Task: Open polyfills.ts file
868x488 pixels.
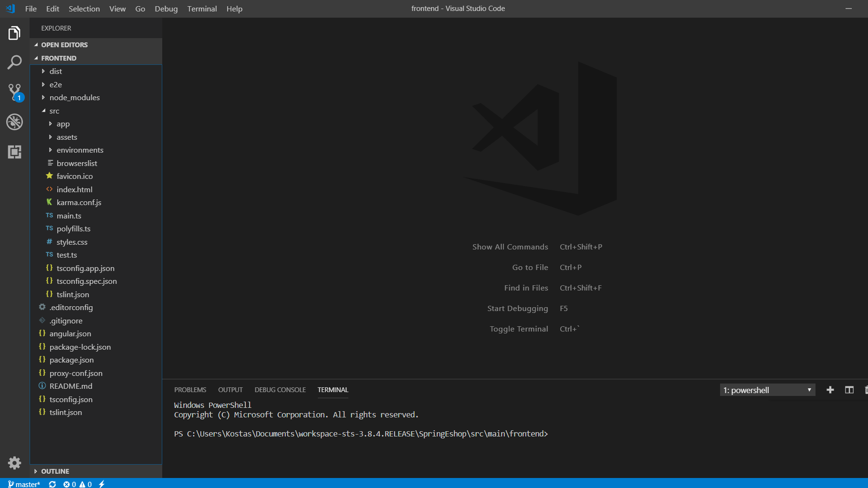Action: [95, 228]
